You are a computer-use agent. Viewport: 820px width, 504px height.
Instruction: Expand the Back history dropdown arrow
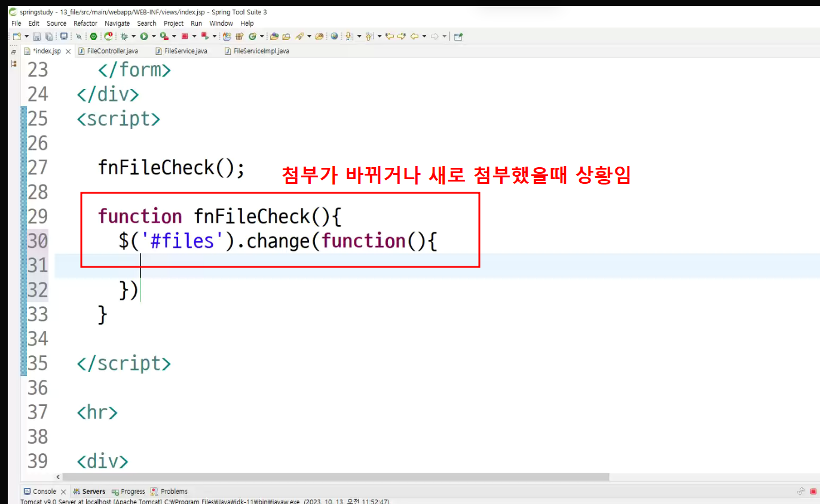424,36
